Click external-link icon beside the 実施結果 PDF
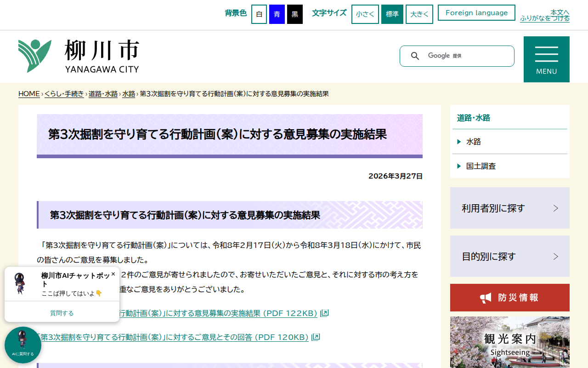The image size is (588, 368). coord(324,313)
